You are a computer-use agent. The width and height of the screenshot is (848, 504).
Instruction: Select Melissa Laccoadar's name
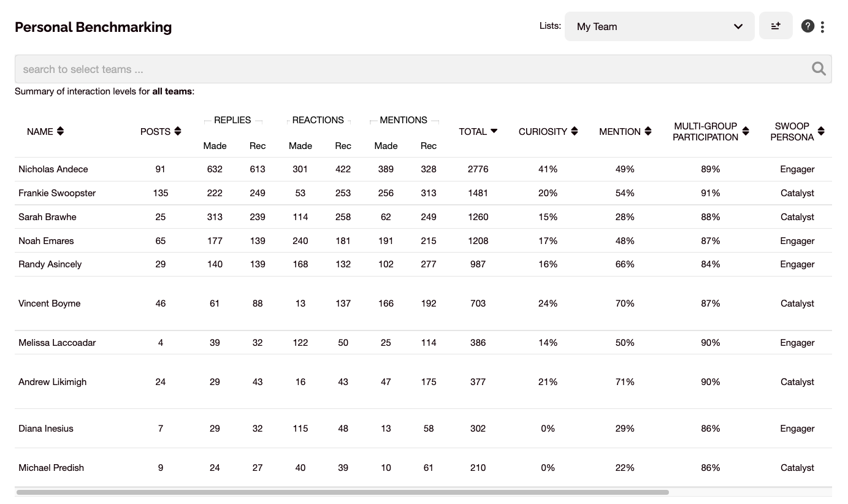point(57,343)
